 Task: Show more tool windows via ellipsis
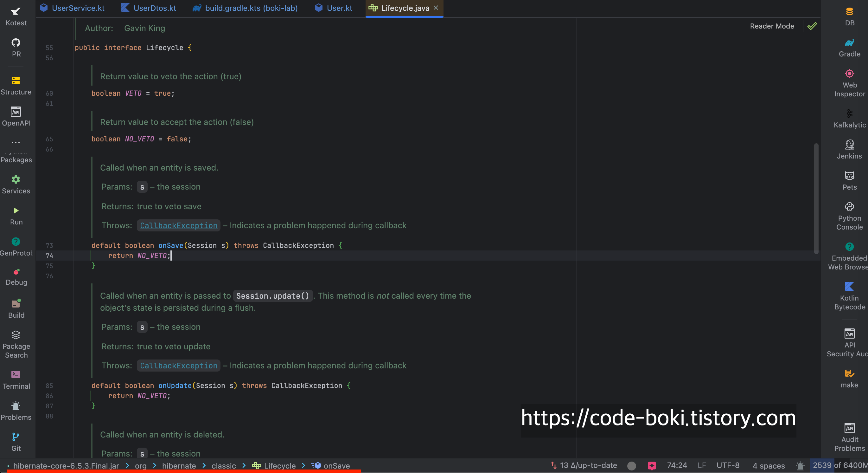click(16, 142)
